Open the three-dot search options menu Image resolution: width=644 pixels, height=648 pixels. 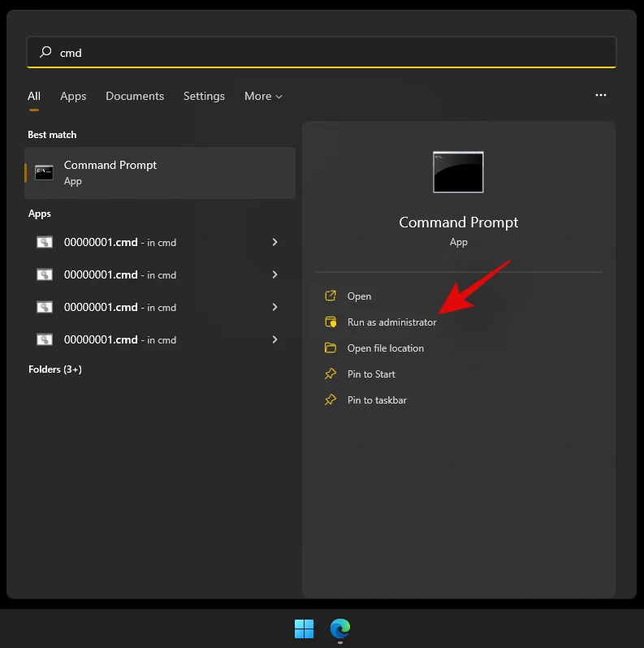click(601, 95)
